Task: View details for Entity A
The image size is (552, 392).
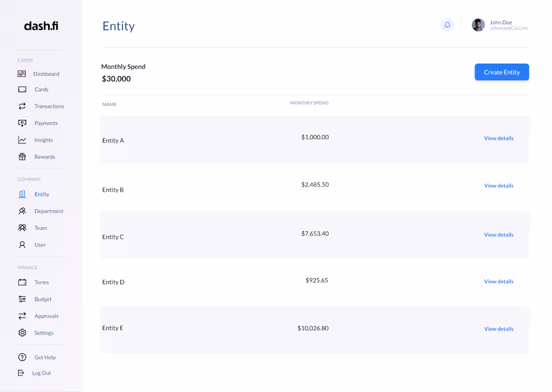Action: (x=498, y=138)
